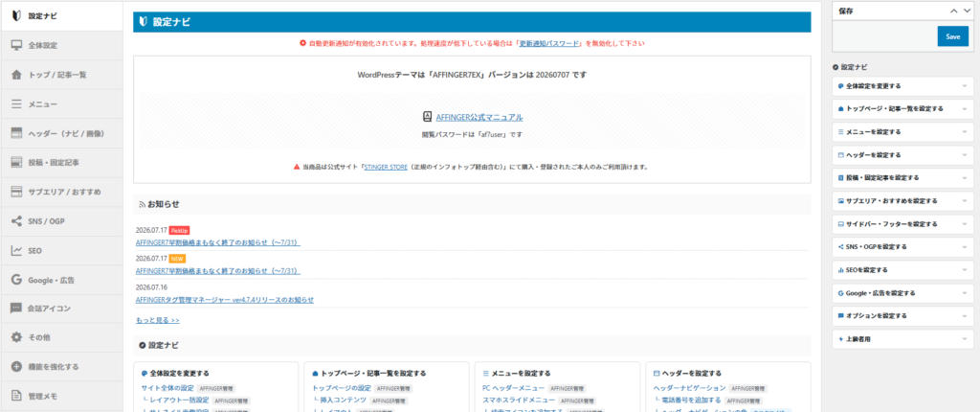Image resolution: width=980 pixels, height=412 pixels.
Task: Expand トップページ・記事一覧を設定する in right panel
Action: (x=902, y=109)
